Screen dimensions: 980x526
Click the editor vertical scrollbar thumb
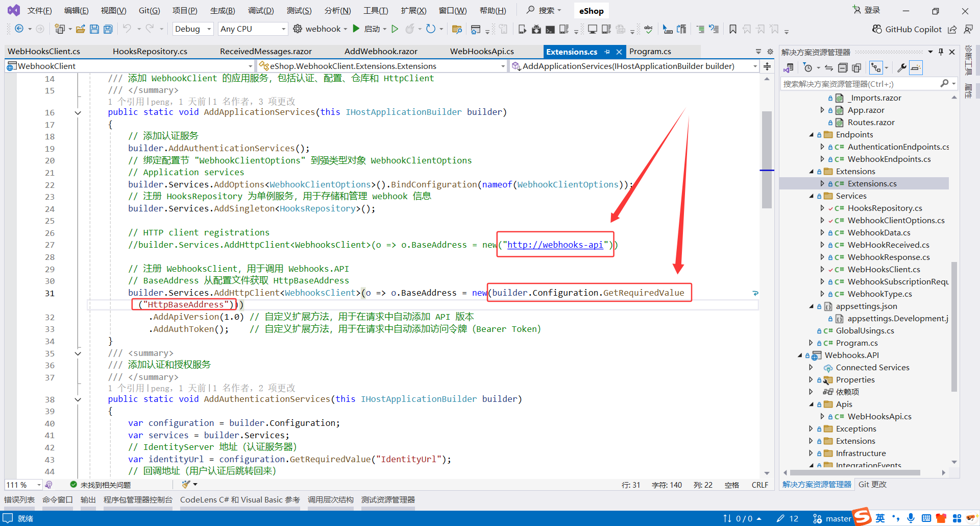pos(767,160)
